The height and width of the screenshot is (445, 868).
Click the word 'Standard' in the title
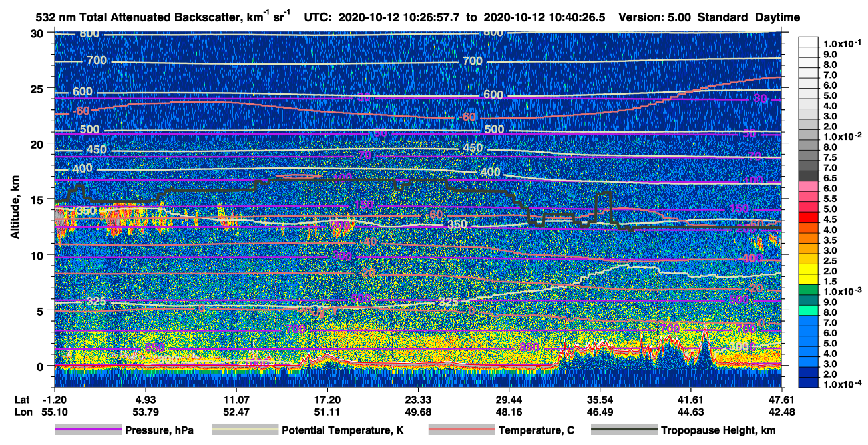tap(724, 17)
